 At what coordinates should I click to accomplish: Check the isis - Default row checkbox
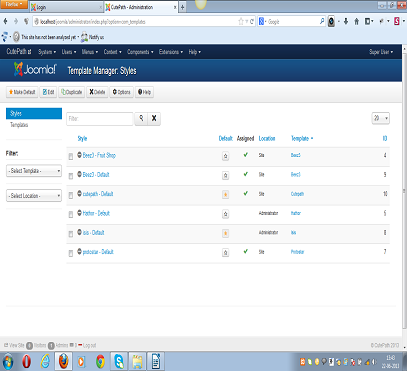pos(71,234)
